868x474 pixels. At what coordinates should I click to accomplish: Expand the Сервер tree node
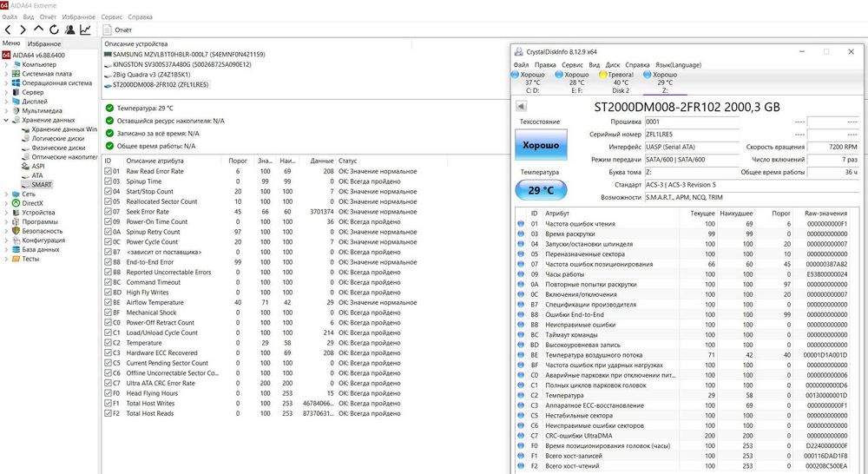[x=6, y=93]
